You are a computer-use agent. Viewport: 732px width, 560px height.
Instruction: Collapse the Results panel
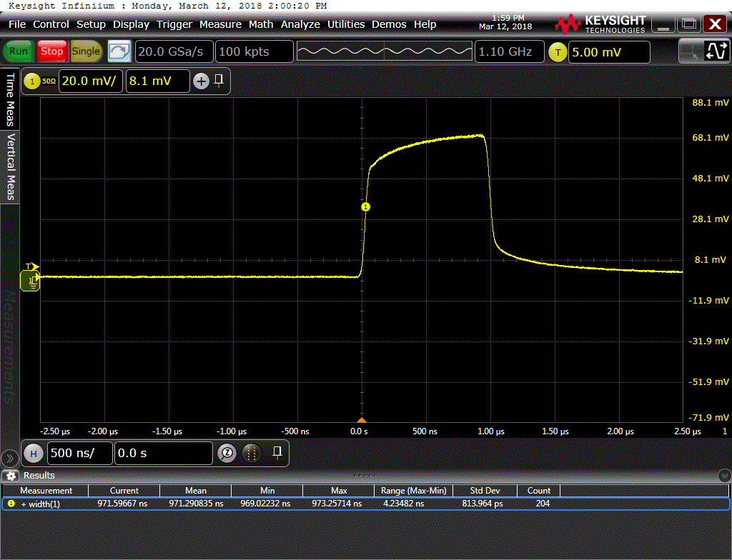[724, 476]
